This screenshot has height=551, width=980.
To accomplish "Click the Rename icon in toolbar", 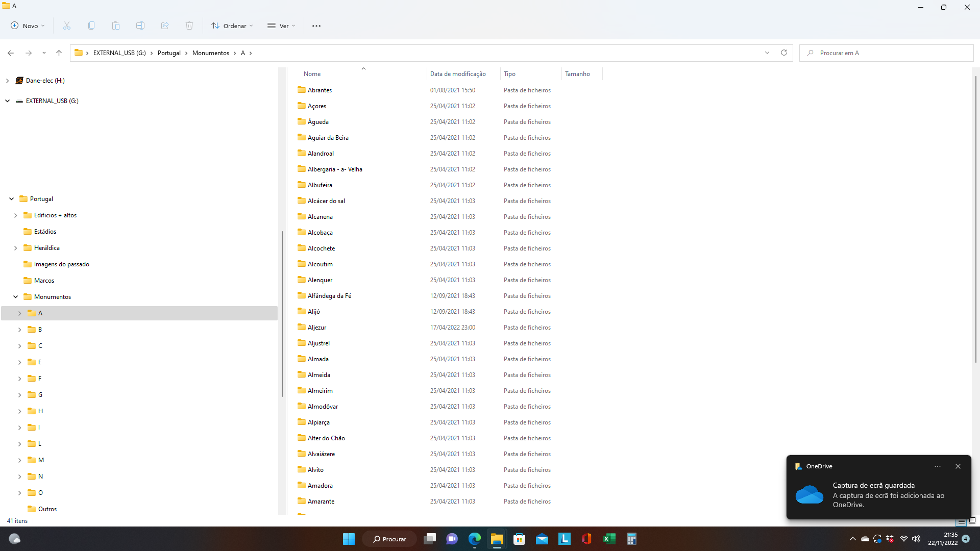I will coord(140,26).
